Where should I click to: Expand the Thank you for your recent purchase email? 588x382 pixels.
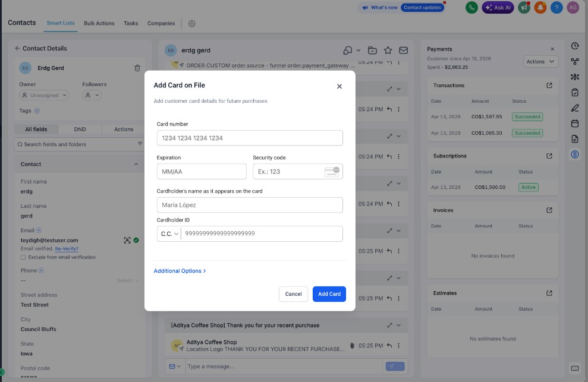pos(389,326)
